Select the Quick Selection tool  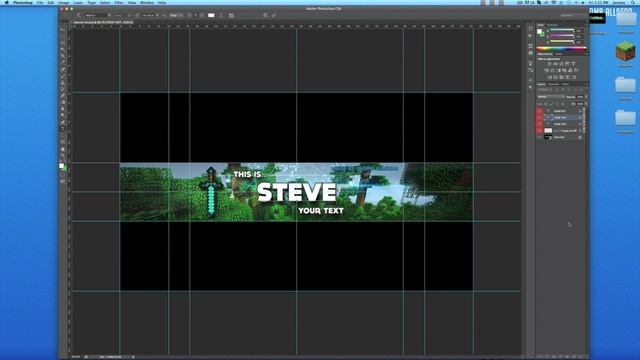click(63, 49)
